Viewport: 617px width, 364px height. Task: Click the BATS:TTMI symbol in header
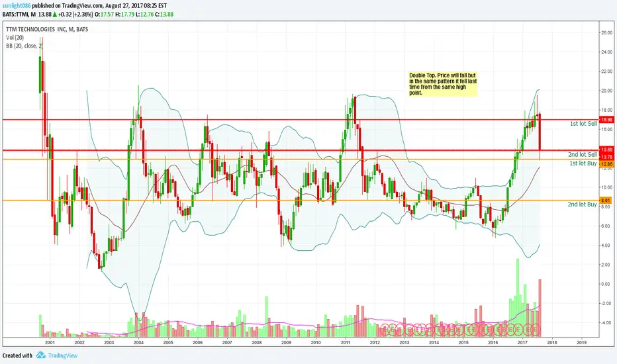click(15, 15)
